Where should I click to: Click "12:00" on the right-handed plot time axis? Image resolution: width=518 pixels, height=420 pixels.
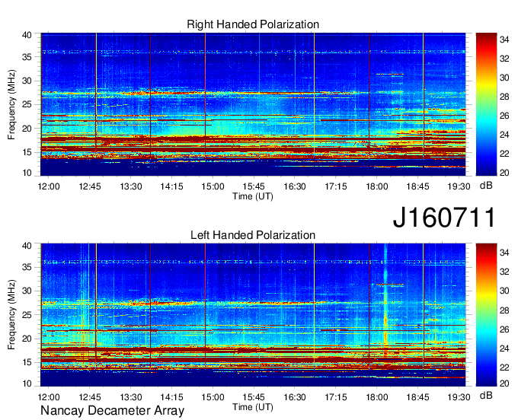coord(49,186)
